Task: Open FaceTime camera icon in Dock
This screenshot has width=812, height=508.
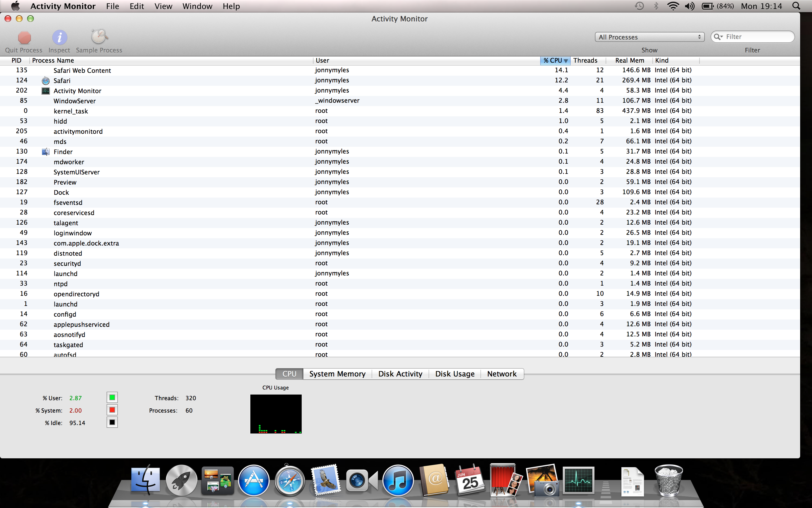Action: 362,480
